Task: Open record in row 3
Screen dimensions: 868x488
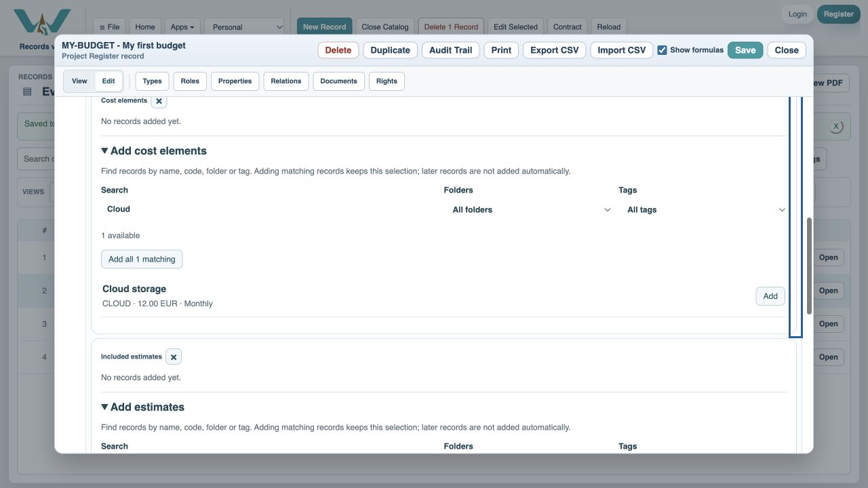Action: [x=828, y=324]
